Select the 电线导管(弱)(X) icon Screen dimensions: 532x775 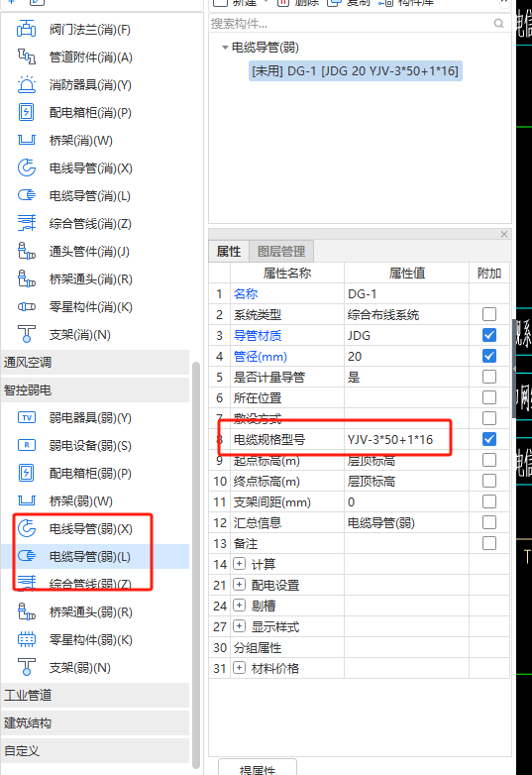click(x=26, y=528)
